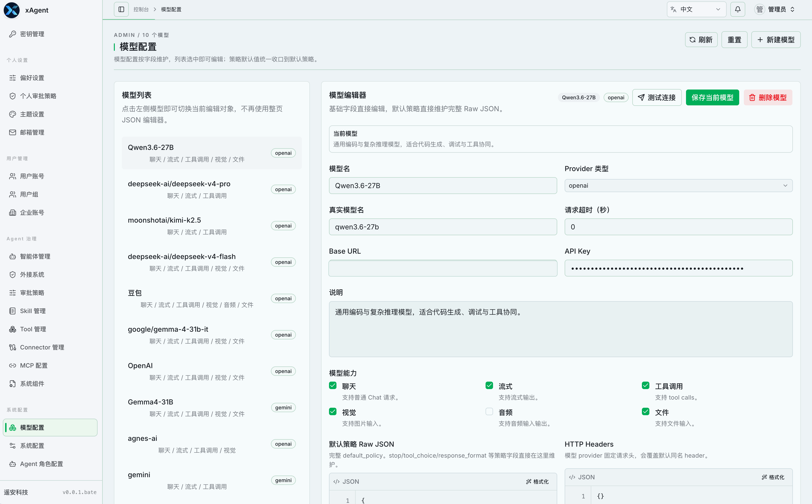Click the xAgent logo icon
The height and width of the screenshot is (504, 812).
[x=12, y=10]
